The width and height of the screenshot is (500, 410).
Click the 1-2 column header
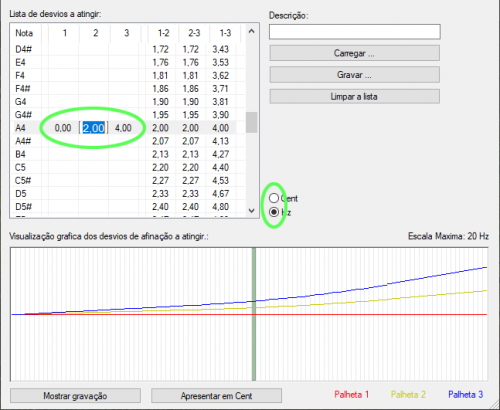pyautogui.click(x=163, y=33)
